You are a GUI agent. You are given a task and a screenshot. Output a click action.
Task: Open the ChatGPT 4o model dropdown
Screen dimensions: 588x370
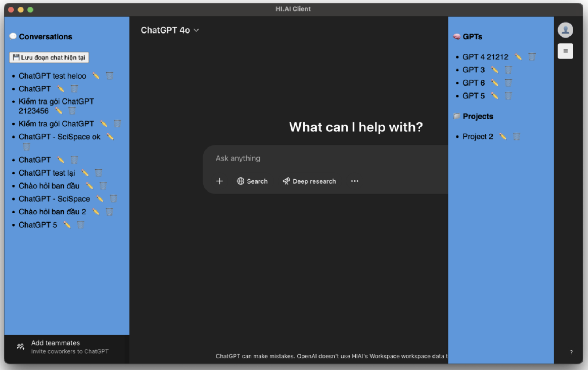click(170, 30)
